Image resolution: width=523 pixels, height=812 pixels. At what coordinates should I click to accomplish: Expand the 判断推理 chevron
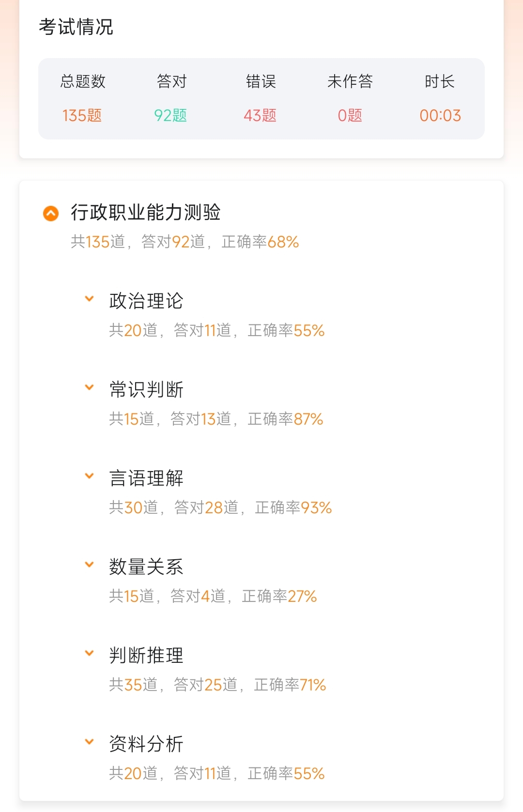tap(89, 653)
